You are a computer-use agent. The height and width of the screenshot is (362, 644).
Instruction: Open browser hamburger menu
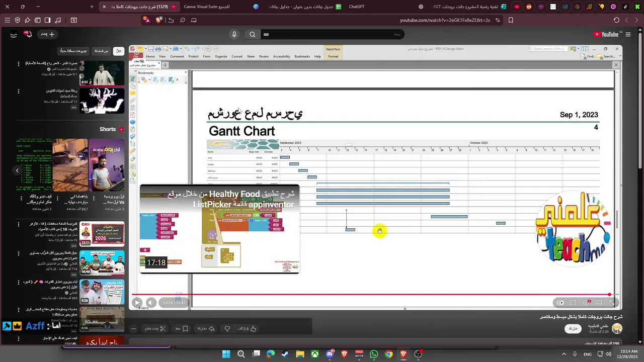[x=7, y=20]
